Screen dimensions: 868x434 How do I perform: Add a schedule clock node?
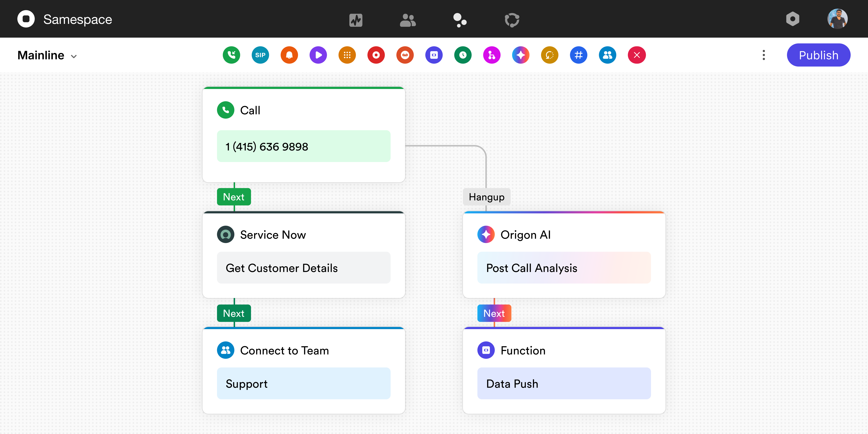(x=463, y=55)
